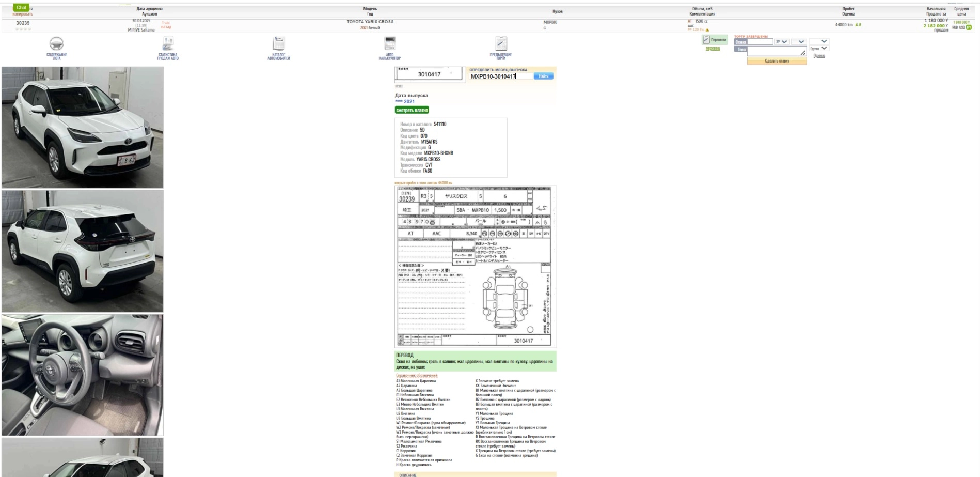The width and height of the screenshot is (980, 477).
Task: Click lot number 30239
Action: 23,23
